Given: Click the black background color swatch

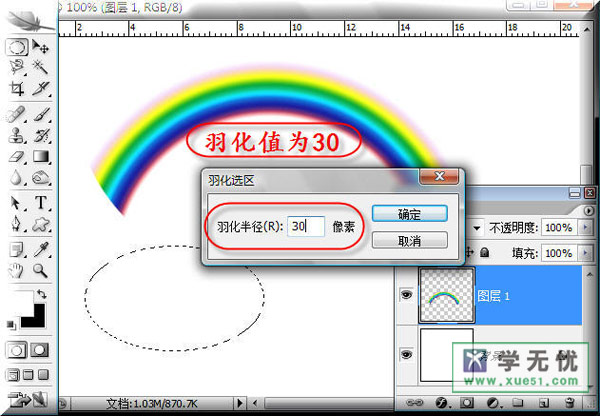Looking at the screenshot, I should [37, 320].
